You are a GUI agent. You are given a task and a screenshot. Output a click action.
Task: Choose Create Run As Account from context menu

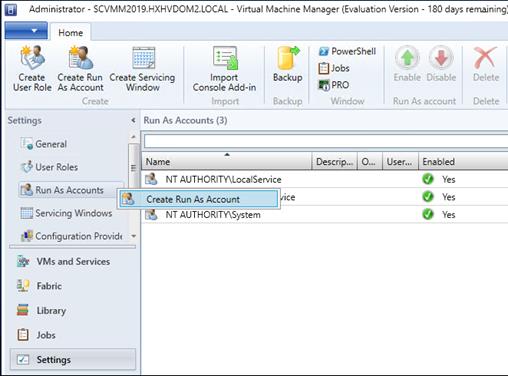pos(199,199)
